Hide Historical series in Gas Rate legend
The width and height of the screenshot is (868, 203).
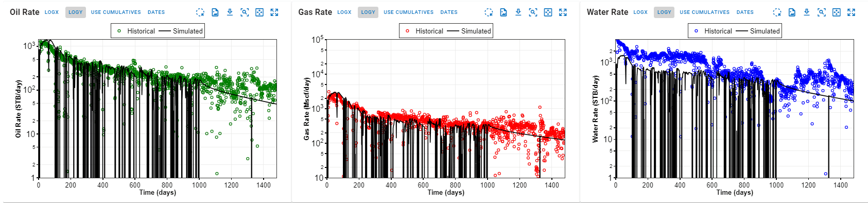(x=424, y=31)
